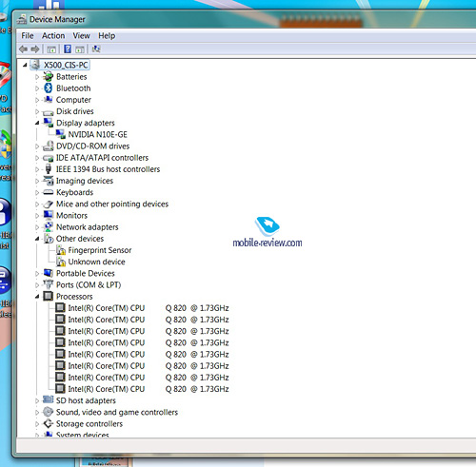Click the Scan for hardware changes toolbar icon

point(96,49)
